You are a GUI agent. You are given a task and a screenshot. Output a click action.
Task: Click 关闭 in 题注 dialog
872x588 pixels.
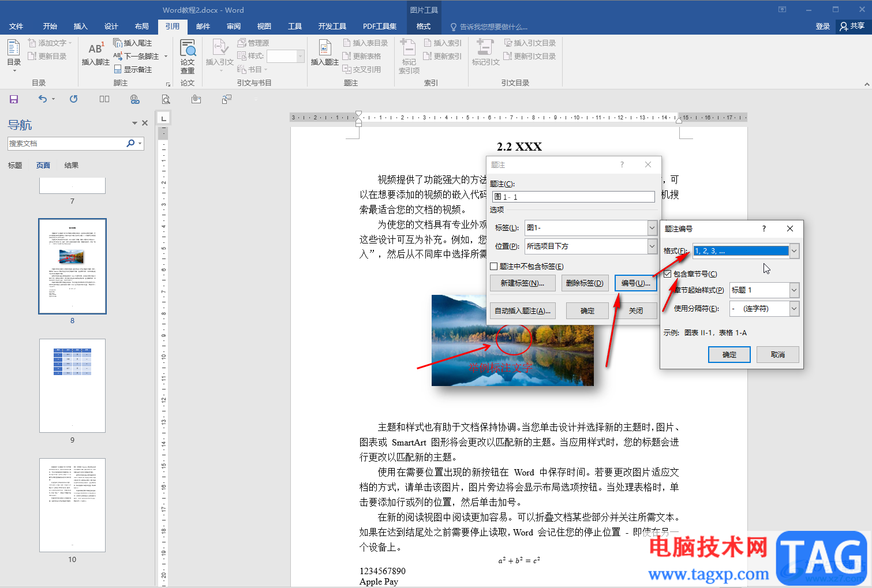(x=636, y=311)
